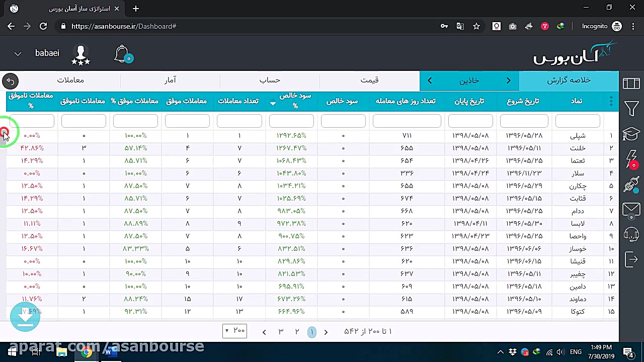Open the 200 rows per page dropdown
644x362 pixels.
[x=234, y=331]
